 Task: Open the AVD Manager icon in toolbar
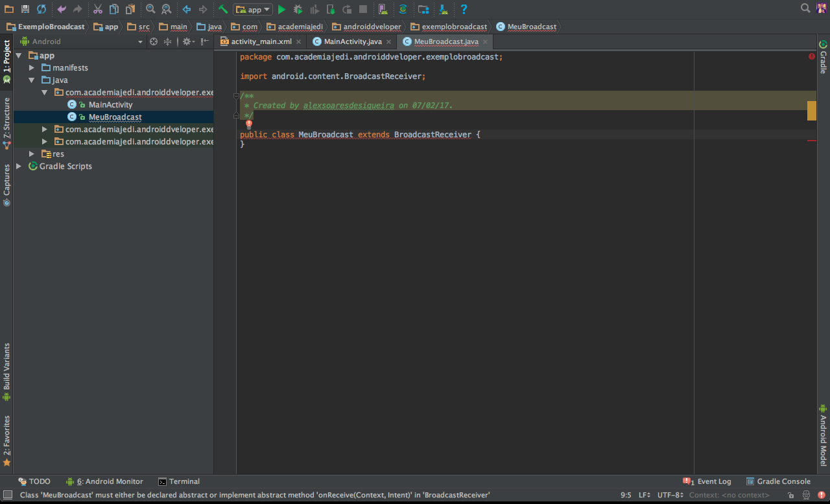pos(383,9)
